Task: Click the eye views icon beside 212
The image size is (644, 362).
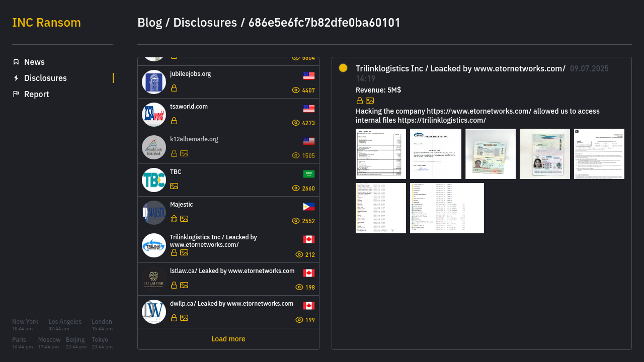Action: point(299,255)
